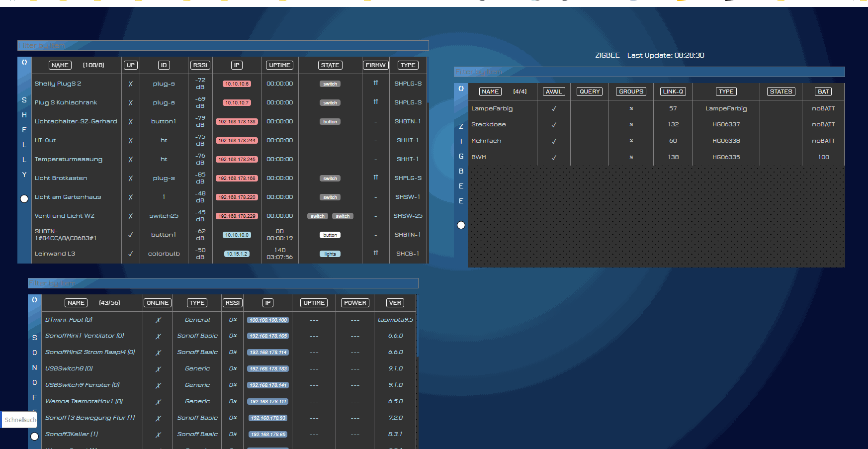Click the UPTIME header in Shelly table

click(279, 65)
